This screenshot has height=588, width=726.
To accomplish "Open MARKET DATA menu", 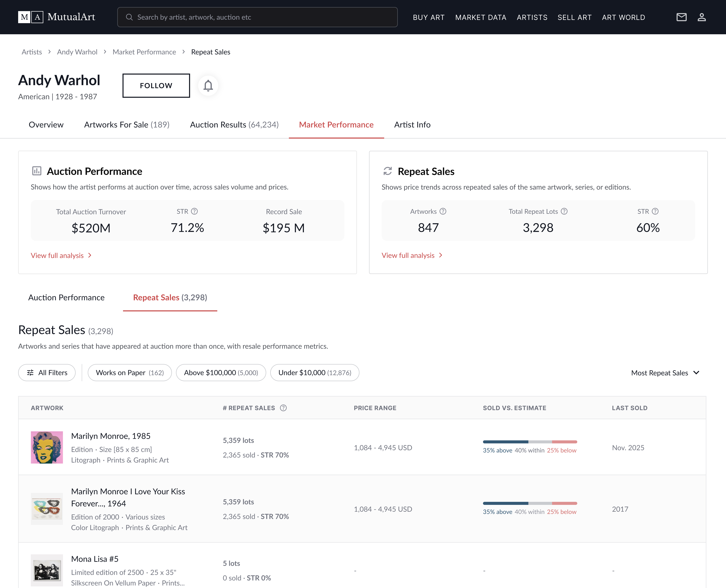I will pos(481,17).
